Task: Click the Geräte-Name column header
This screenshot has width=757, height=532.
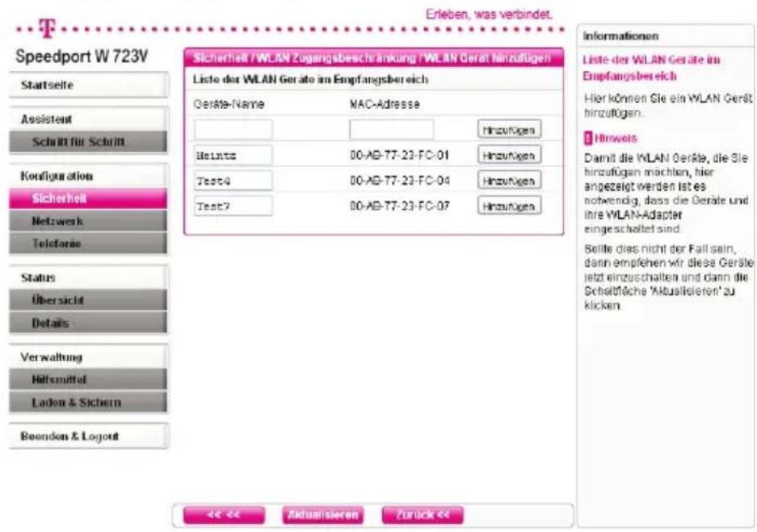Action: click(229, 104)
